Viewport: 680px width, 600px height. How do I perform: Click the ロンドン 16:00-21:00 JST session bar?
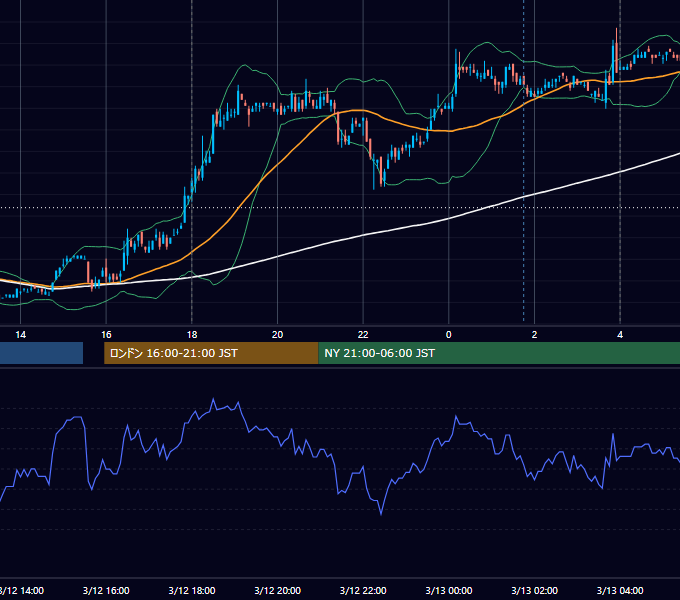pos(211,353)
